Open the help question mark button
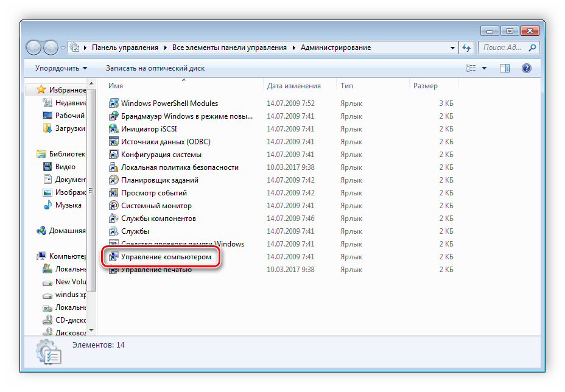Image resolution: width=565 pixels, height=392 pixels. click(527, 68)
